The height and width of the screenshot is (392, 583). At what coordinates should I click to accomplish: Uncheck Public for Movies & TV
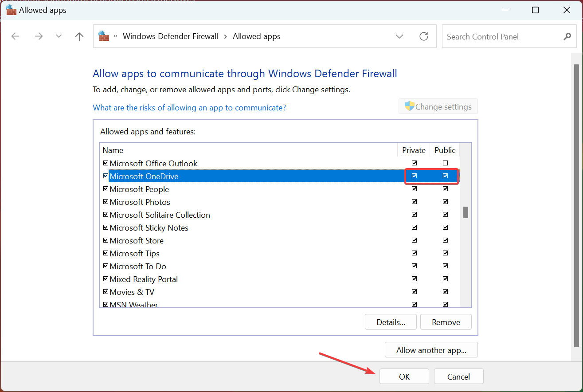point(445,292)
